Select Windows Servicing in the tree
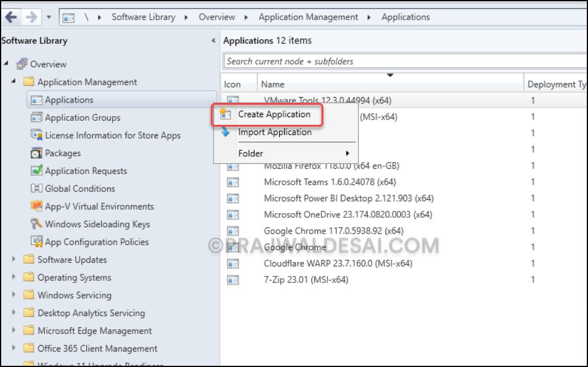The width and height of the screenshot is (588, 367). [74, 295]
